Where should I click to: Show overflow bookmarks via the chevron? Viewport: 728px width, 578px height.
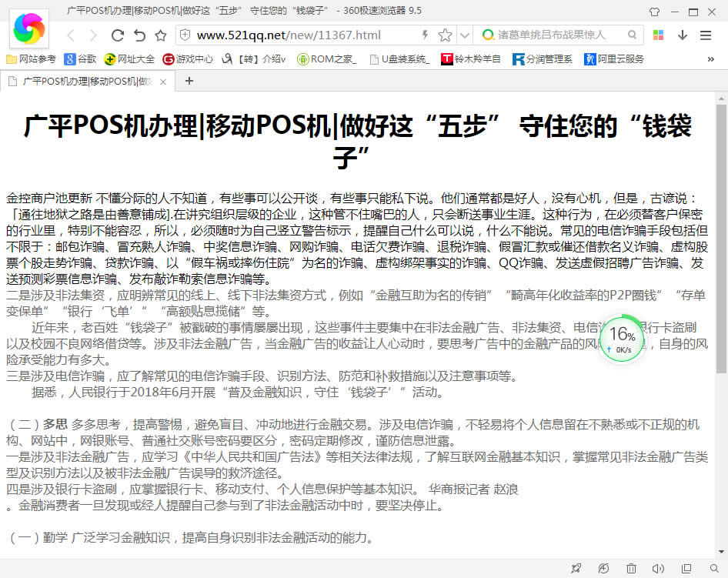pyautogui.click(x=711, y=58)
